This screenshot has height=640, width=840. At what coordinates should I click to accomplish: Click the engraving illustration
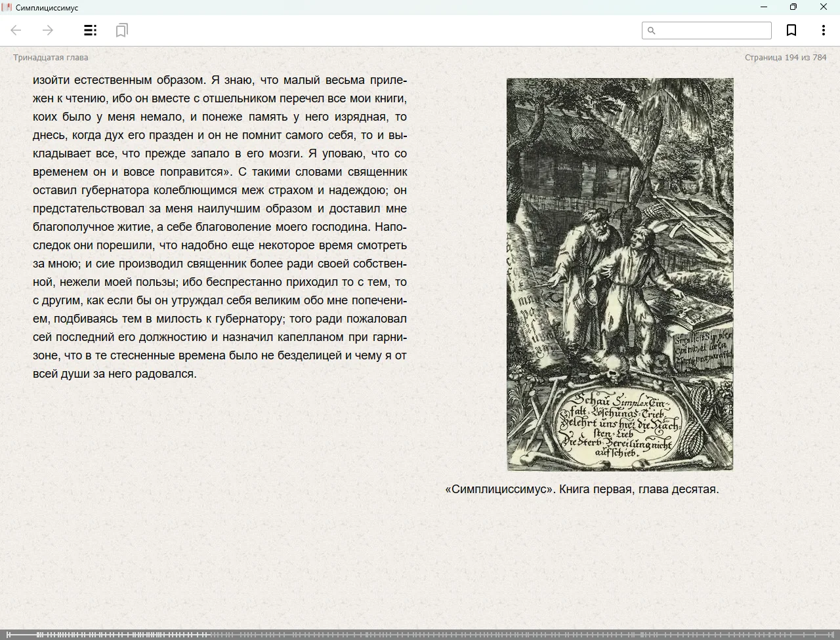(619, 274)
